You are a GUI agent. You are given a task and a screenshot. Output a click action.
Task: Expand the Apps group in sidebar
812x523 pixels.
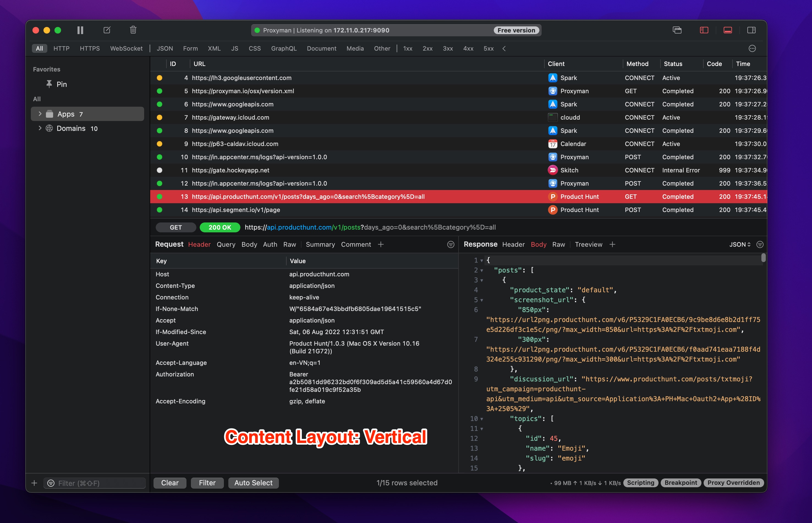point(40,114)
